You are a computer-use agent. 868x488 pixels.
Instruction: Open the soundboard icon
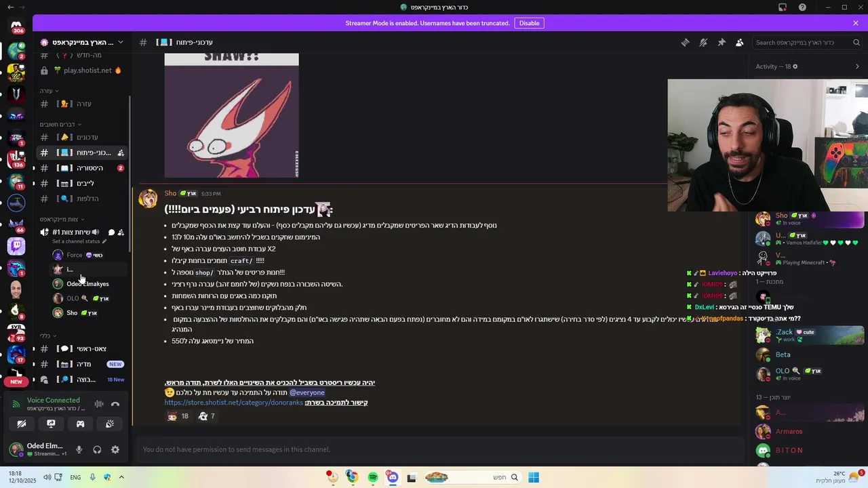(110, 424)
